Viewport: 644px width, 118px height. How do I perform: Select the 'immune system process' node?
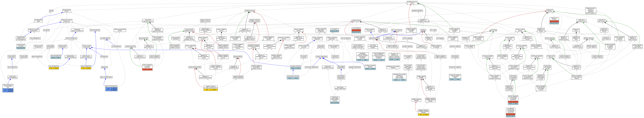tap(520, 30)
